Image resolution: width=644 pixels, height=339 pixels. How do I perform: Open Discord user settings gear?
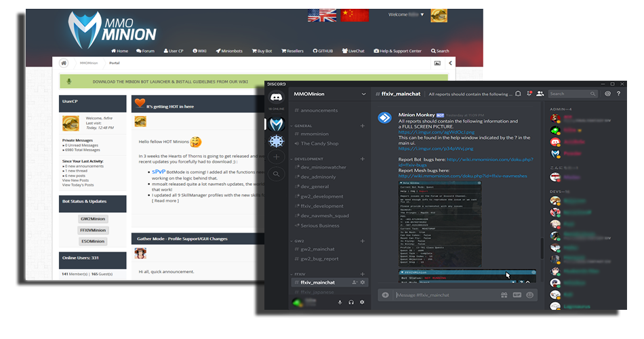point(362,302)
